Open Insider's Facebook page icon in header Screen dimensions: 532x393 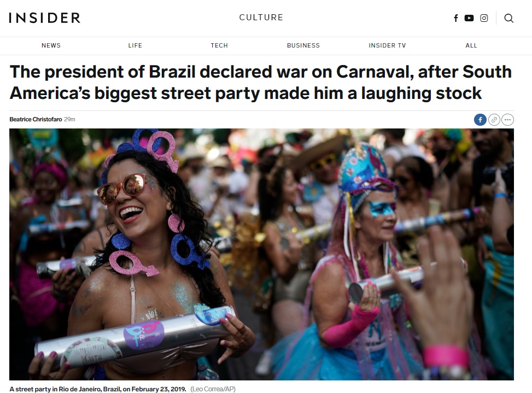tap(456, 18)
